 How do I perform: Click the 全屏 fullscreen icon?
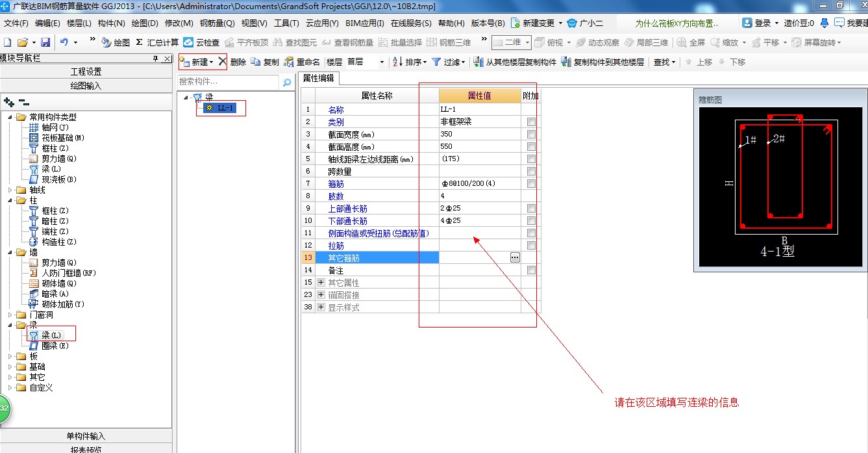click(x=682, y=42)
